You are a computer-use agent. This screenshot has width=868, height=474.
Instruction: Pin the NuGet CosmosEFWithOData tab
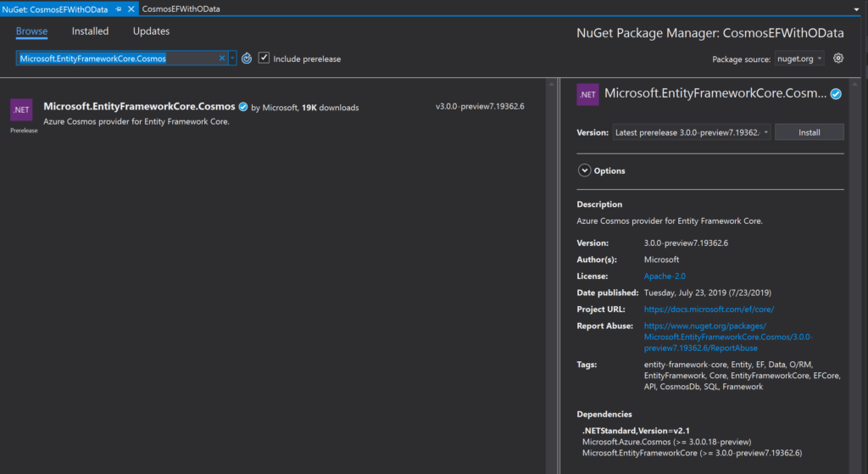(119, 8)
